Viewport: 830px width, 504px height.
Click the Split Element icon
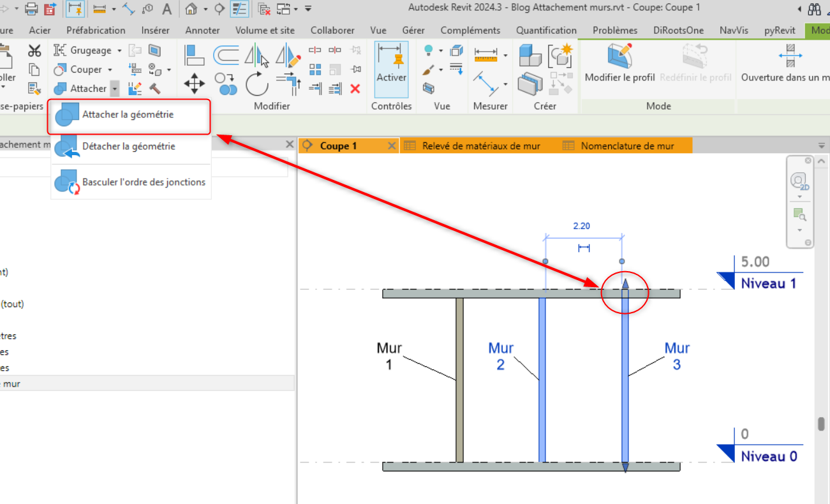(x=315, y=50)
